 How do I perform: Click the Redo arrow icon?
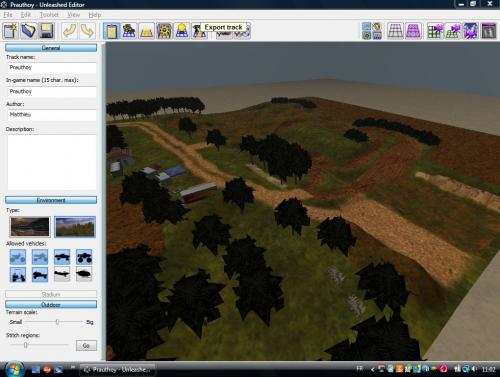(x=87, y=31)
